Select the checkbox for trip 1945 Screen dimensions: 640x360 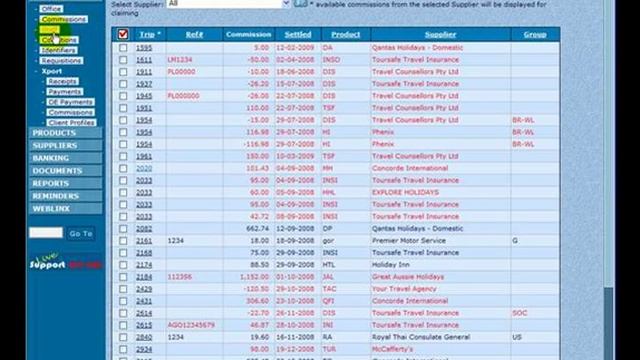123,96
